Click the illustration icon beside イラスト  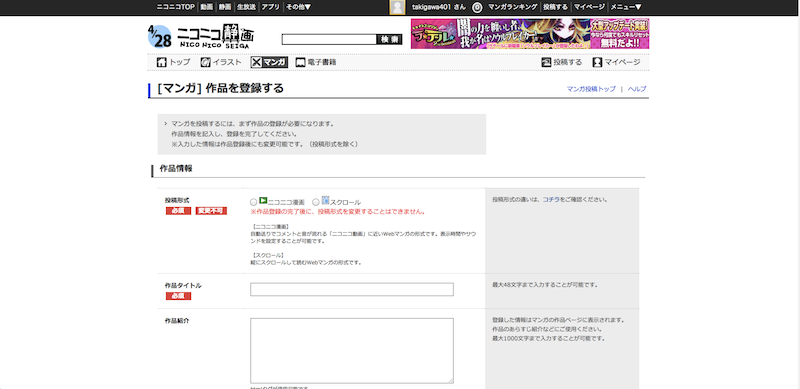(x=205, y=62)
